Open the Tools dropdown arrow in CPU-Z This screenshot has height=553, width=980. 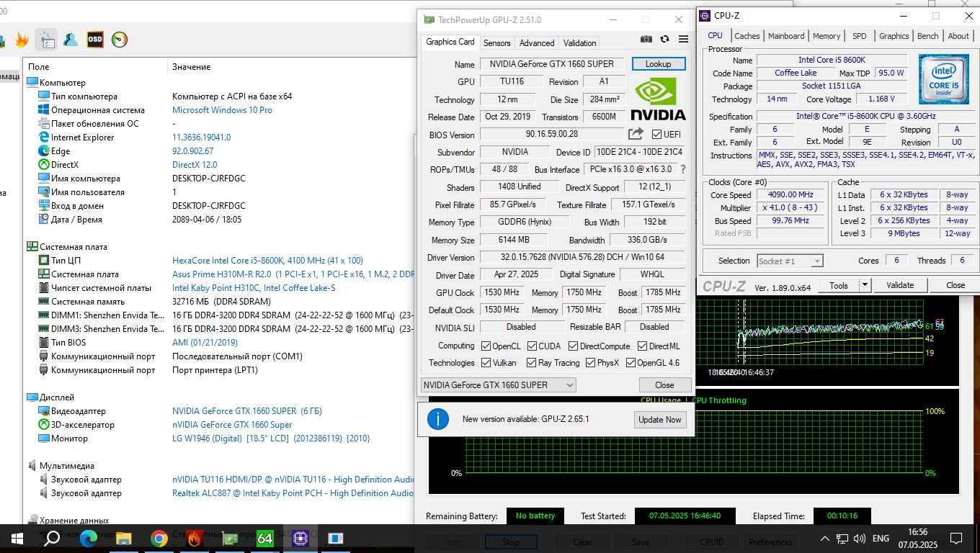[865, 285]
